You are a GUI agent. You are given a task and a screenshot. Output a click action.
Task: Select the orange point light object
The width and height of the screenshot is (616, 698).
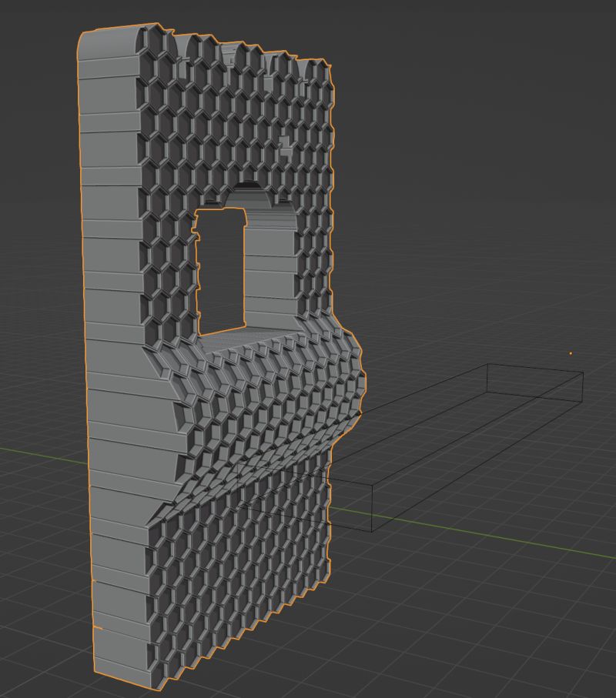[x=571, y=352]
